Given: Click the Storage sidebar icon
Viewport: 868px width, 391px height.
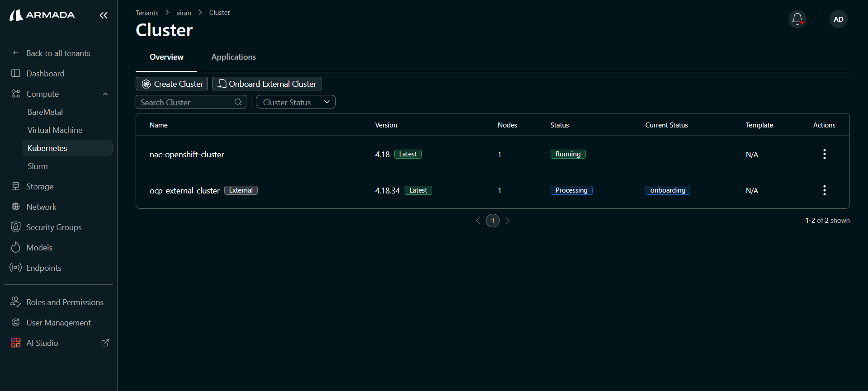Looking at the screenshot, I should [16, 186].
